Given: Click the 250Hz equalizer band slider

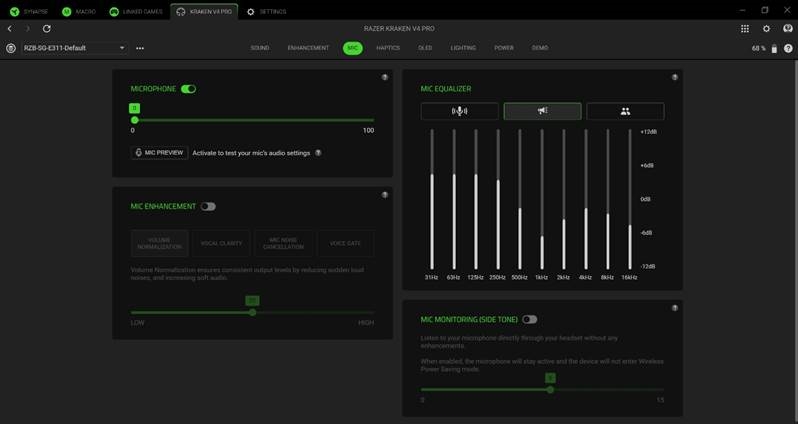Looking at the screenshot, I should pos(498,199).
